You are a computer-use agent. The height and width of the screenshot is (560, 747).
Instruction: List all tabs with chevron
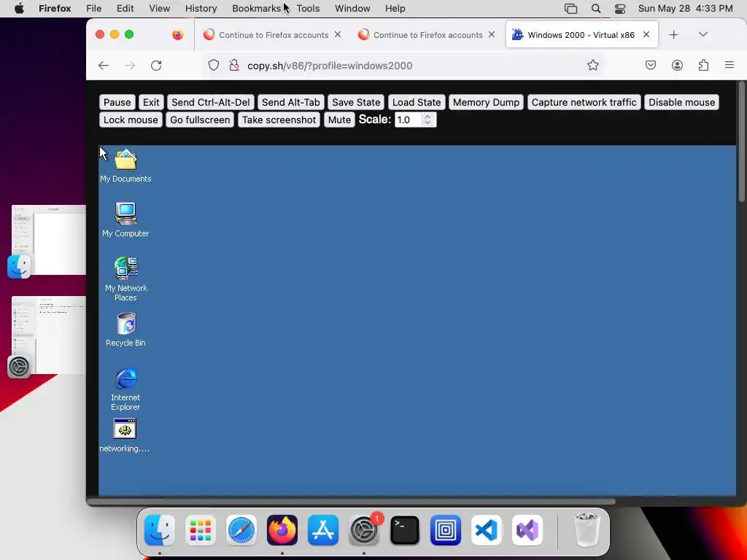[703, 34]
